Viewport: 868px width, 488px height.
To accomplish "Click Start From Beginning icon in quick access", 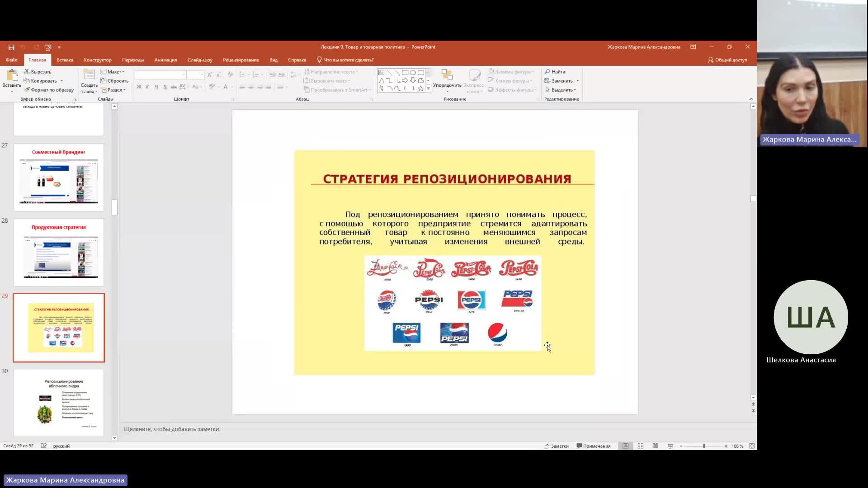I will coord(48,47).
